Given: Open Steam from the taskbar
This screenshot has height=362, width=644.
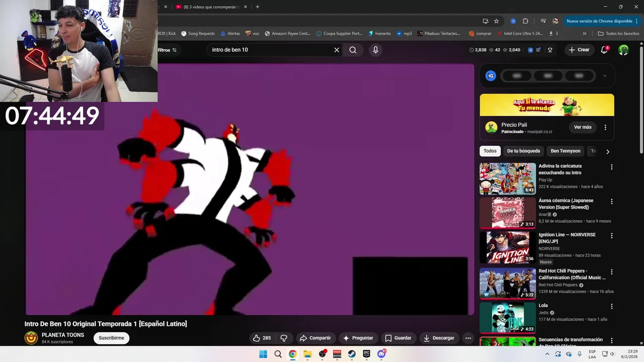Looking at the screenshot, I should click(x=352, y=354).
